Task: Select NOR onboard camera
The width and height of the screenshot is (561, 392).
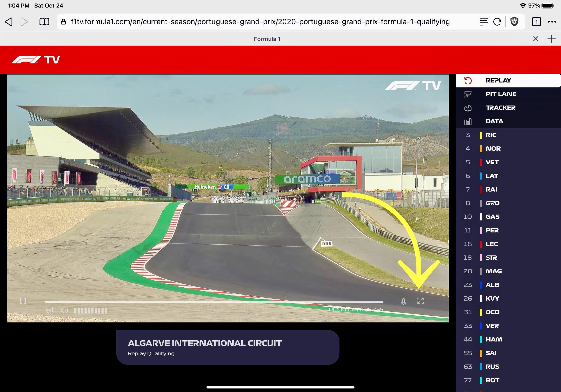Action: pos(508,149)
